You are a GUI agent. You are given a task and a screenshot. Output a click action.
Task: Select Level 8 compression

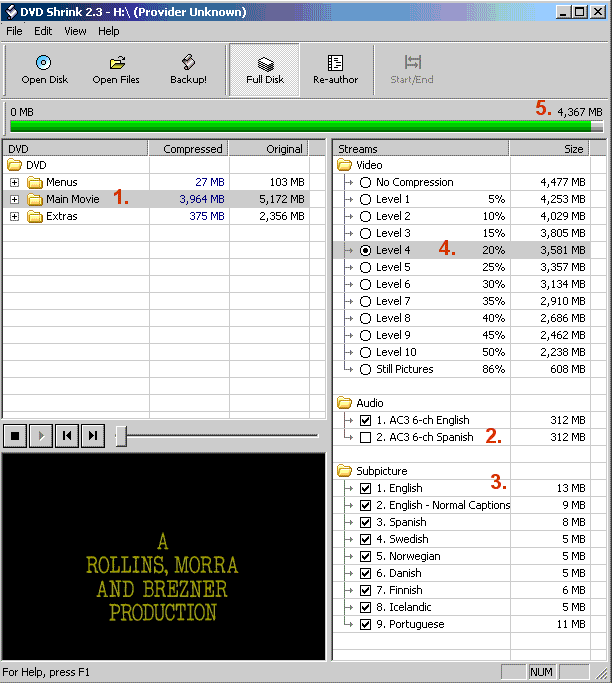pyautogui.click(x=365, y=318)
